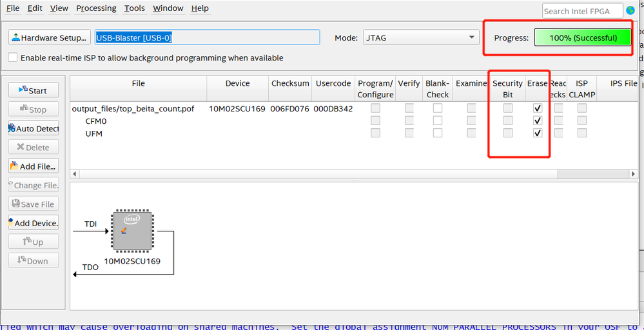The width and height of the screenshot is (644, 330).
Task: Toggle Program/Configure checkbox for CFM0
Action: point(375,121)
